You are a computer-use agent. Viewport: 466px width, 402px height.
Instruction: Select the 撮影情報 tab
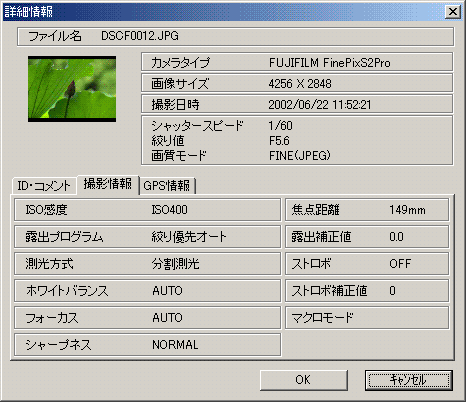pos(108,184)
